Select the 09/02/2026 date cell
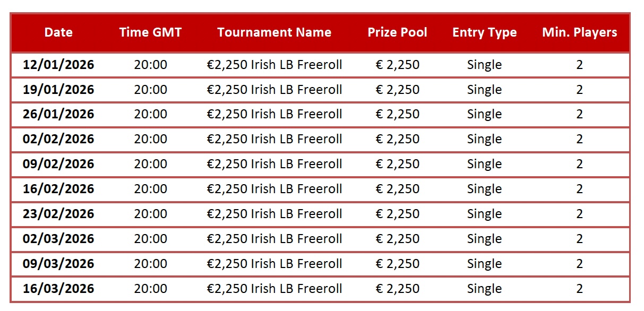This screenshot has height=311, width=644. click(58, 164)
